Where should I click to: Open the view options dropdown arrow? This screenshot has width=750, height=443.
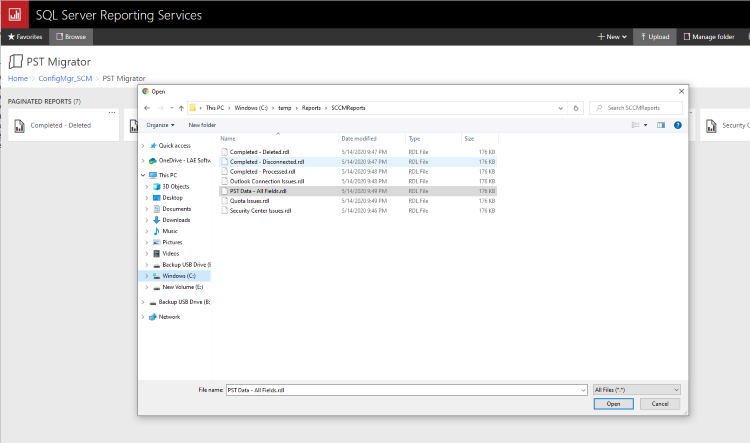click(646, 125)
